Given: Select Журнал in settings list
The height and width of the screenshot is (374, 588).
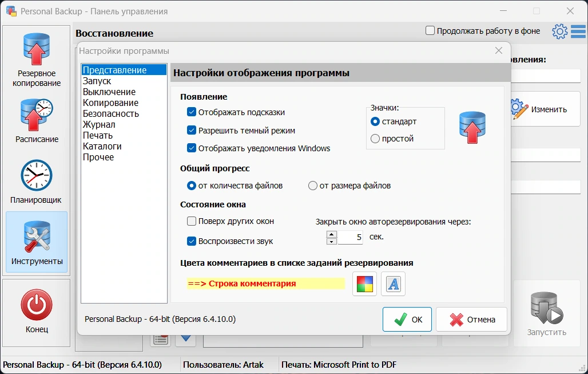Looking at the screenshot, I should (124, 124).
